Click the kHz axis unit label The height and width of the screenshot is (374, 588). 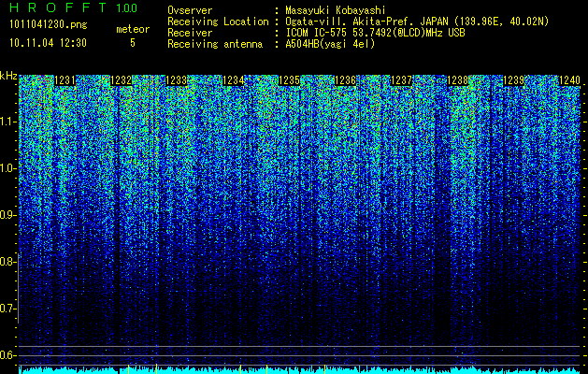pyautogui.click(x=8, y=76)
